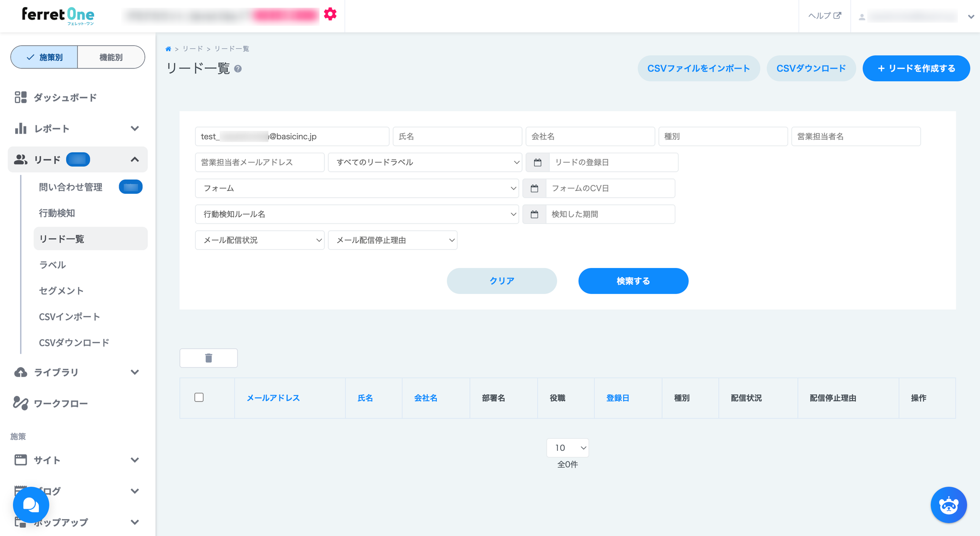Open the chat bubble widget icon
This screenshot has height=536, width=980.
(x=31, y=505)
